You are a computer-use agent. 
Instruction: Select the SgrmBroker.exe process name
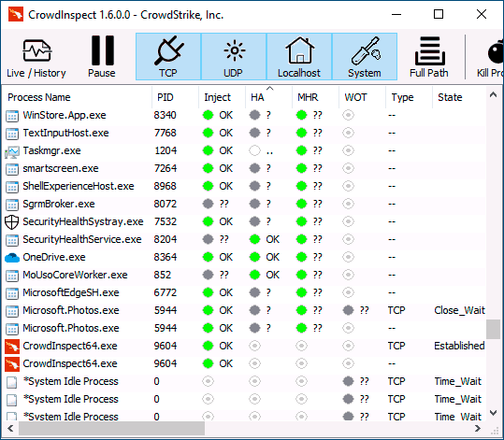(59, 204)
